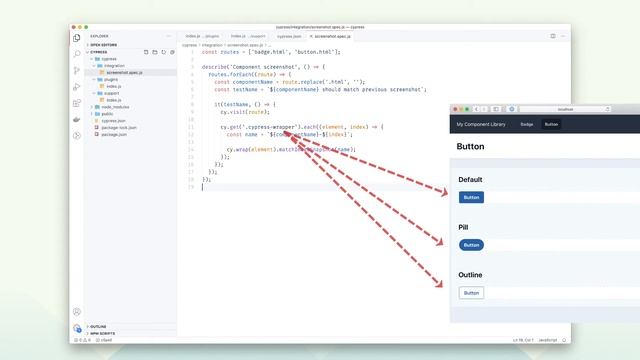Close the screenshot.spec.js tab
Image resolution: width=640 pixels, height=360 pixels.
pyautogui.click(x=311, y=36)
